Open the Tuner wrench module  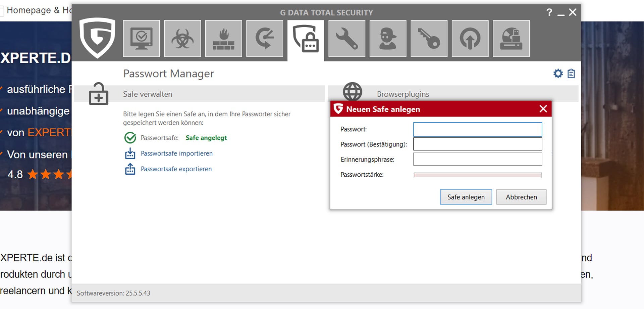[347, 38]
